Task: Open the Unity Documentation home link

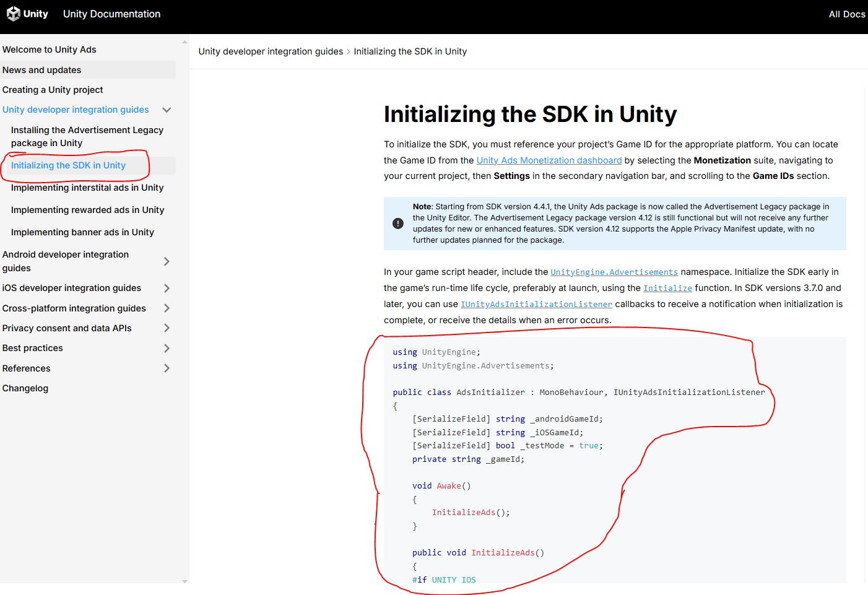Action: pyautogui.click(x=111, y=14)
